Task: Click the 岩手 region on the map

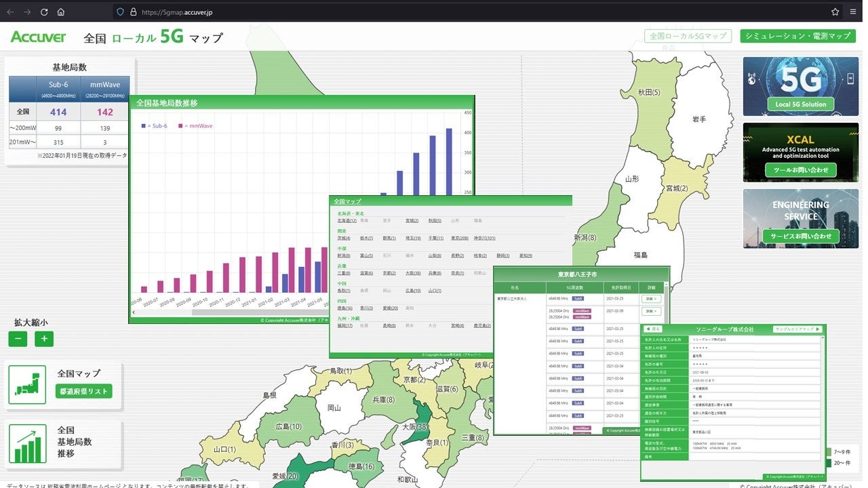Action: [x=698, y=119]
